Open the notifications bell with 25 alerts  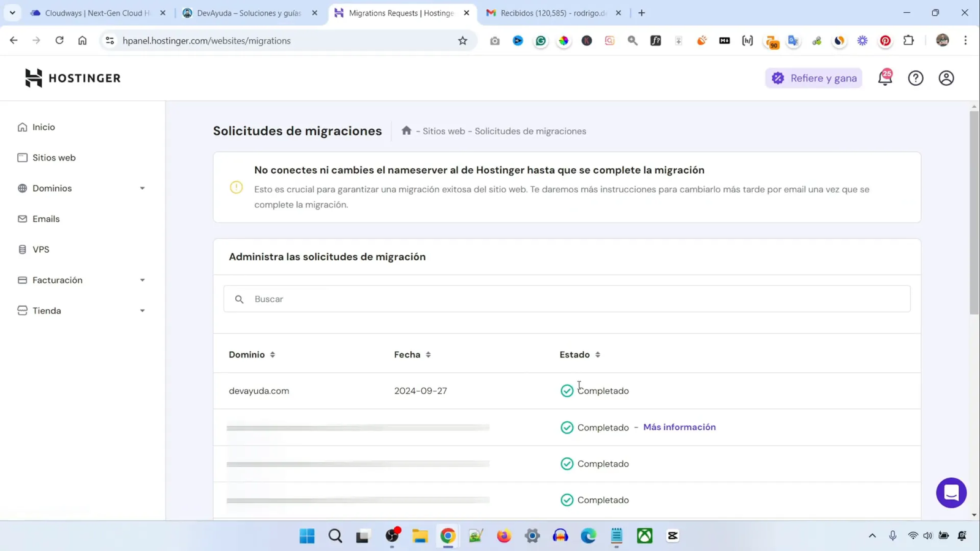pyautogui.click(x=885, y=78)
